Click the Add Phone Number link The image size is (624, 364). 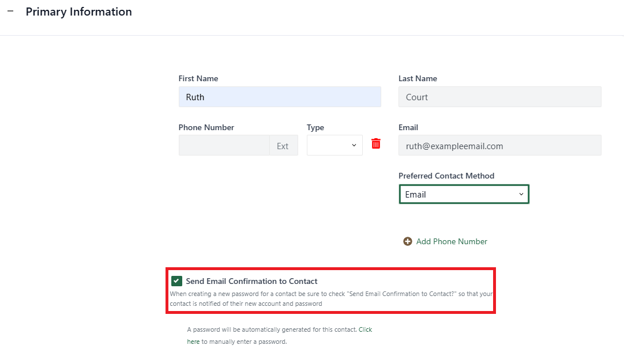[451, 241]
